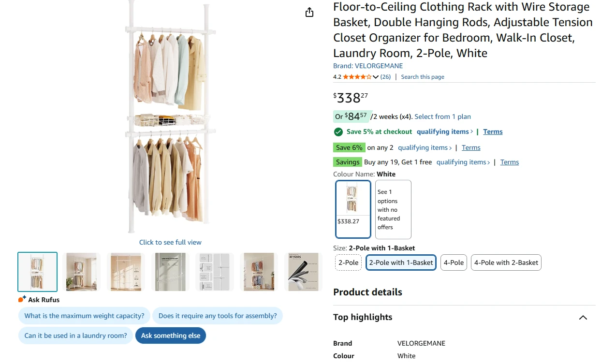Show the 20 years thumbnail image
The image size is (601, 364).
[303, 272]
